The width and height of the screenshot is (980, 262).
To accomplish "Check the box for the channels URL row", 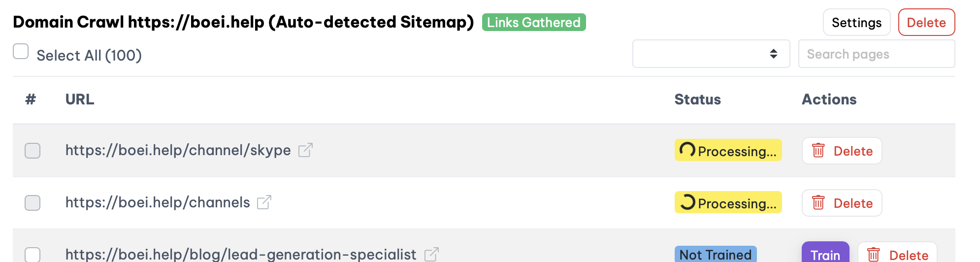I will click(33, 203).
